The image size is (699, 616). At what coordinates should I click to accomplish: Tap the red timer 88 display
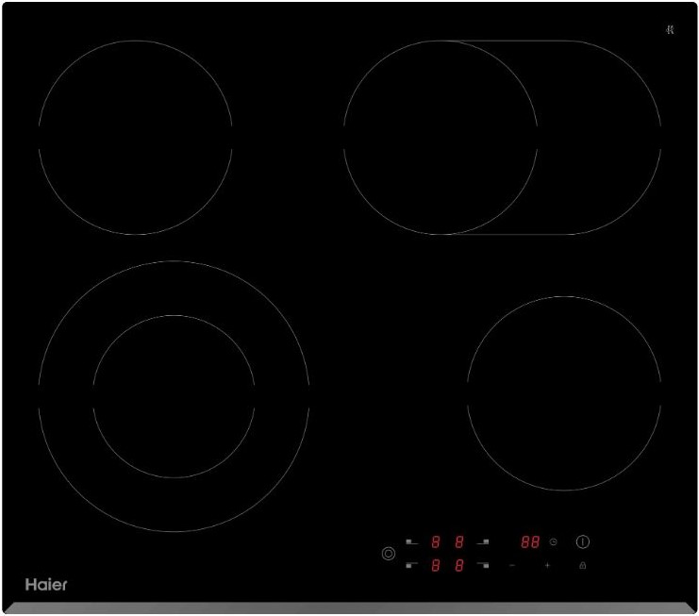pos(530,541)
